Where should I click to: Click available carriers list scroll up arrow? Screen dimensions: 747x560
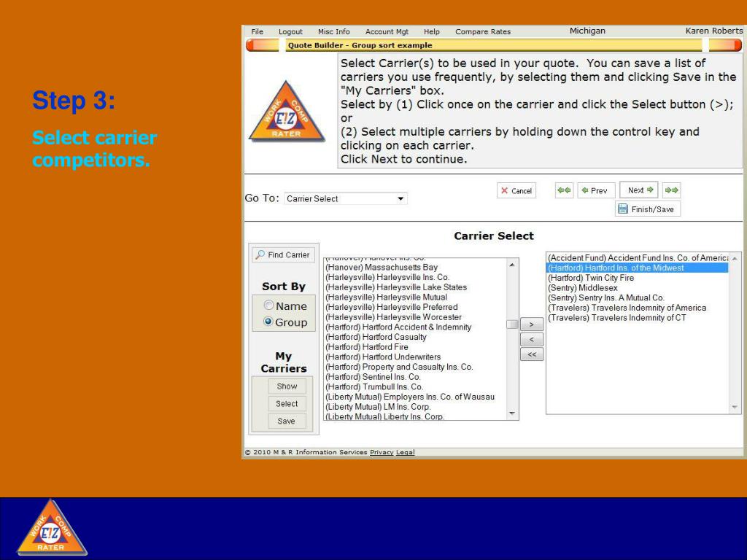[x=512, y=264]
